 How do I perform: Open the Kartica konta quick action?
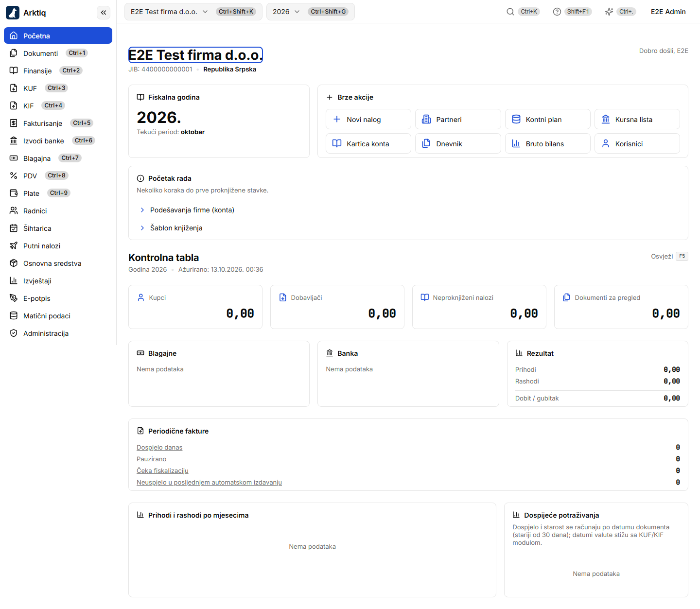368,143
